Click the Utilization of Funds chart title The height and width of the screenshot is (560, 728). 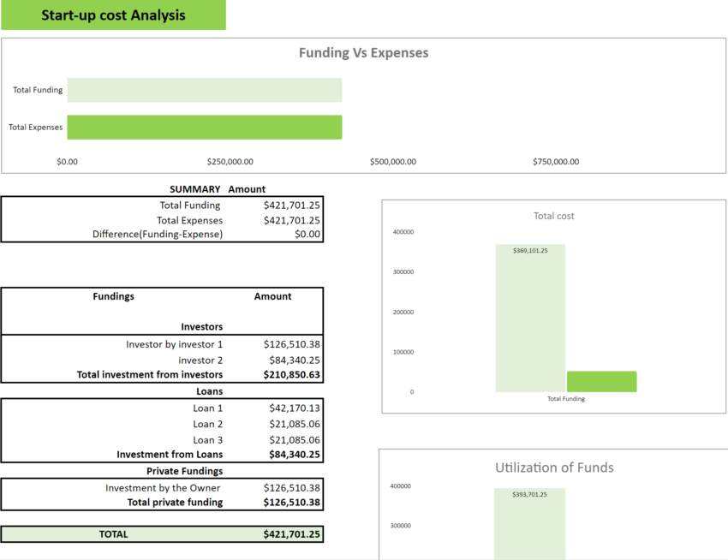coord(553,468)
